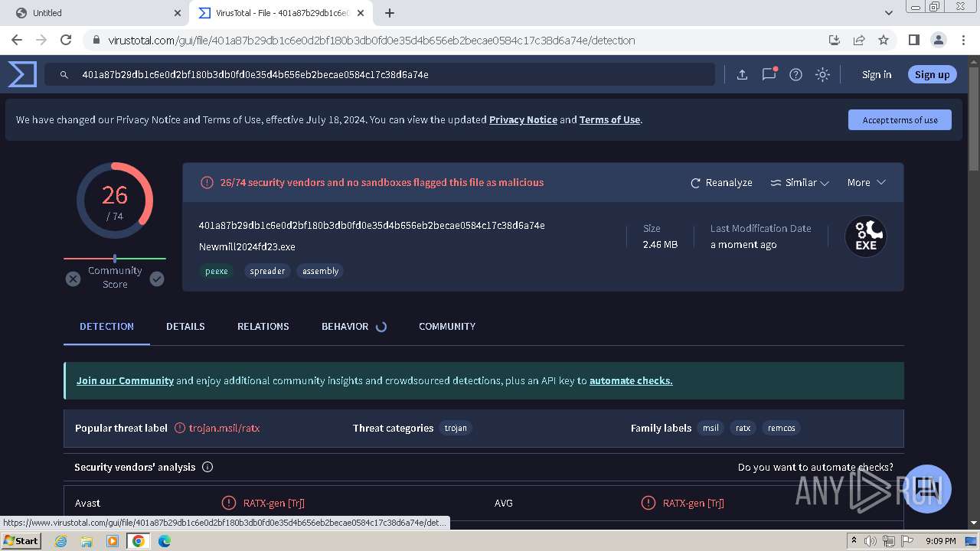Switch to the DETAILS tab
This screenshot has height=551, width=980.
(x=185, y=326)
